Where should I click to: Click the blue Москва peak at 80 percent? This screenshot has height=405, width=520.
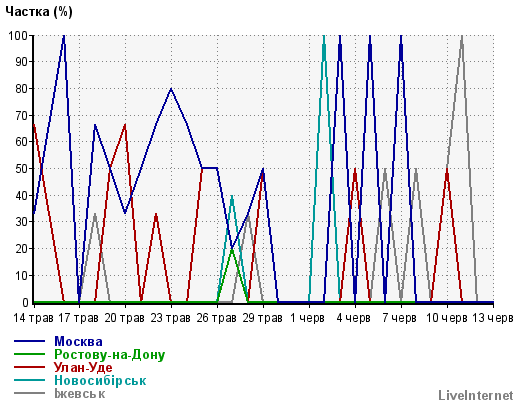point(171,89)
